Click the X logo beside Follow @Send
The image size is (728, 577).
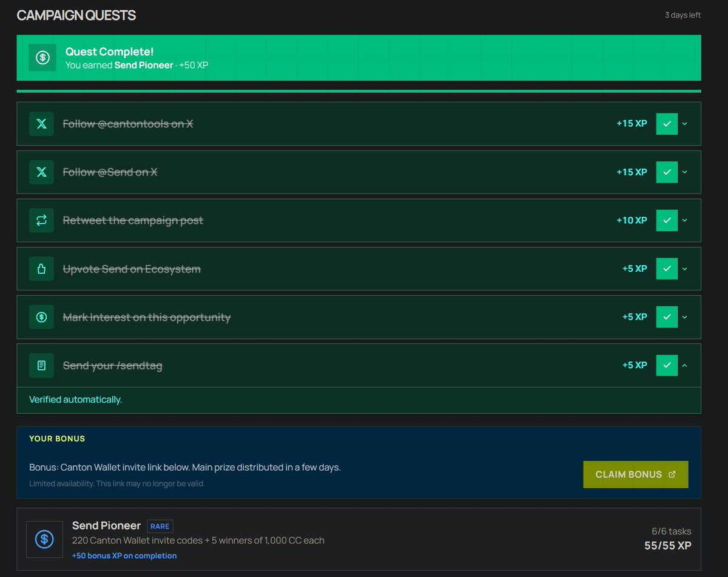41,172
